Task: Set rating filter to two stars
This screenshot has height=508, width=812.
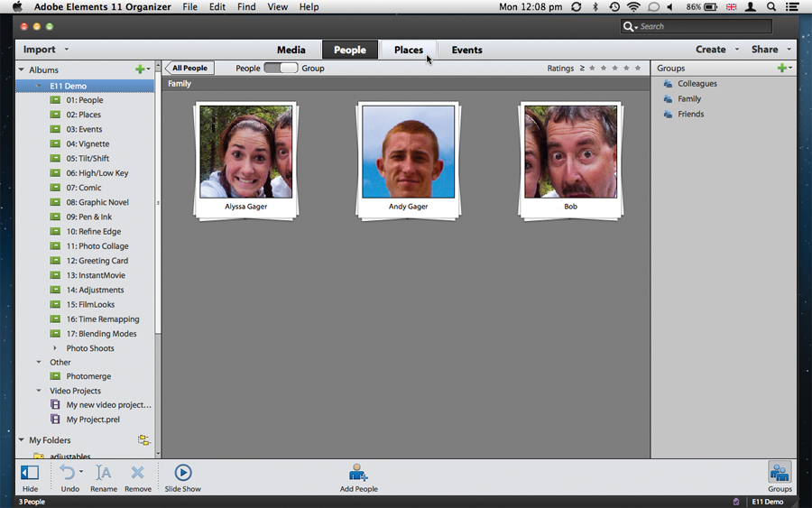Action: click(604, 68)
